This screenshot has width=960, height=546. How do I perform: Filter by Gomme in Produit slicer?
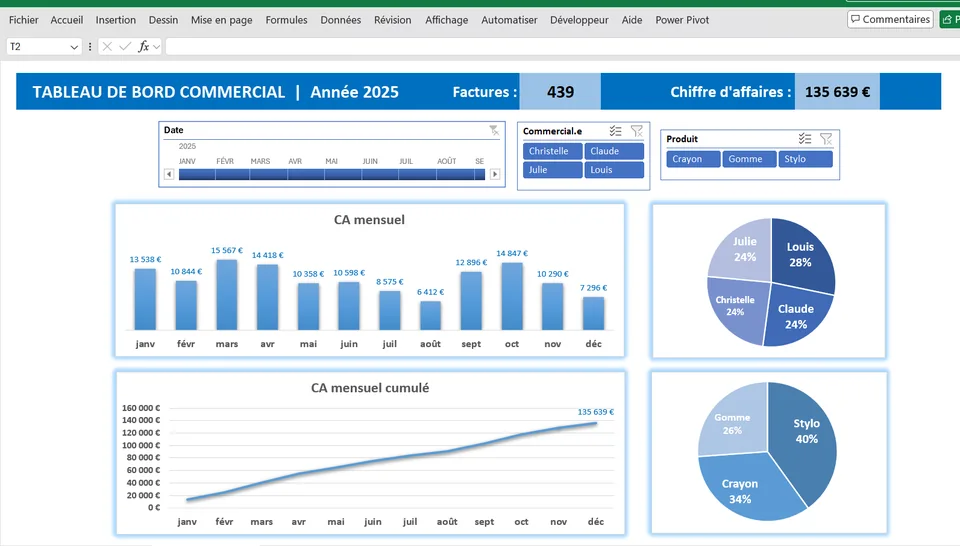click(749, 159)
